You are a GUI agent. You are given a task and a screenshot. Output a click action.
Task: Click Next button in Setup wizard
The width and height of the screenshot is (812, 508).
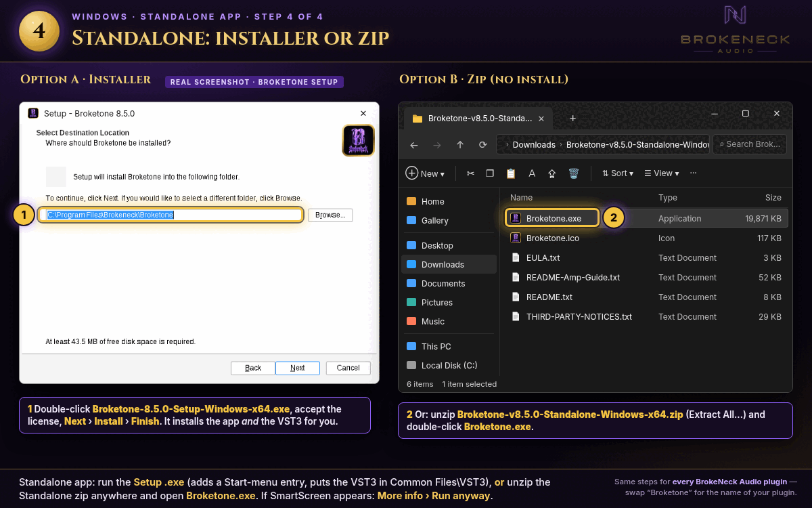point(298,368)
